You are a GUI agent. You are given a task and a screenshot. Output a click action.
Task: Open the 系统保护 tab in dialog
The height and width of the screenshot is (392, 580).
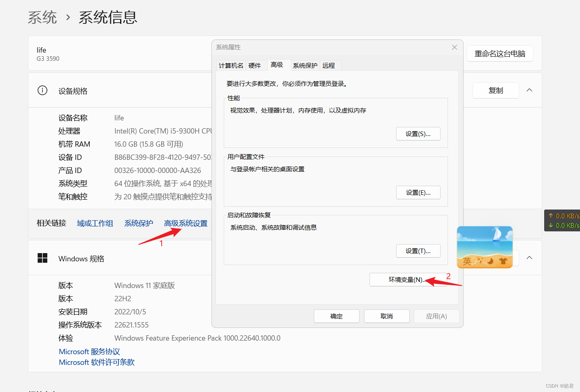pos(305,66)
